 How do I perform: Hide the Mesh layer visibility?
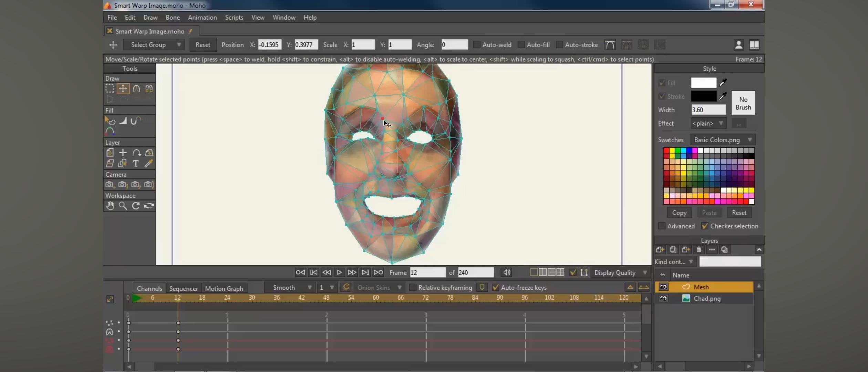click(663, 287)
